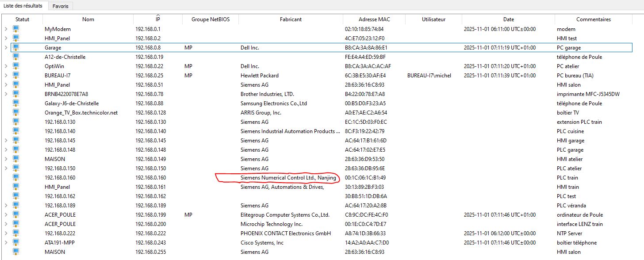The width and height of the screenshot is (644, 260).
Task: Sort by the Fabricant column header
Action: (291, 19)
